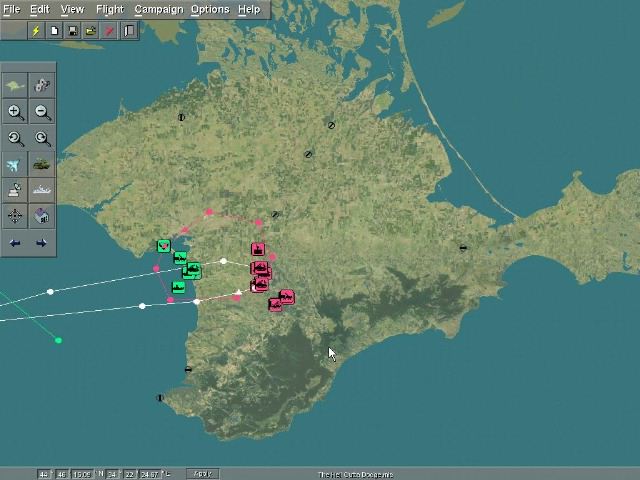Select the crosshair target tool
This screenshot has height=480, width=640.
click(15, 216)
